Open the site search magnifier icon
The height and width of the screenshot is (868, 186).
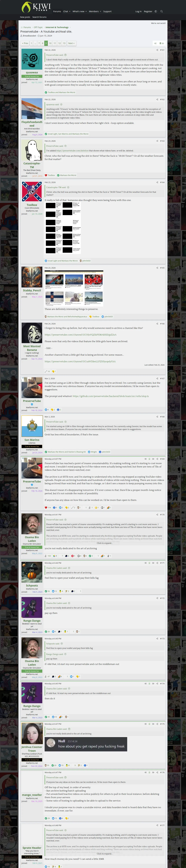tap(161, 11)
